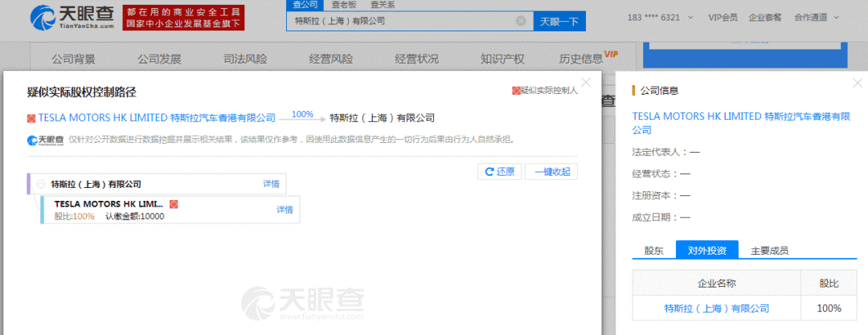Open the 企业套餐 link
This screenshot has height=335, width=868.
click(x=765, y=17)
